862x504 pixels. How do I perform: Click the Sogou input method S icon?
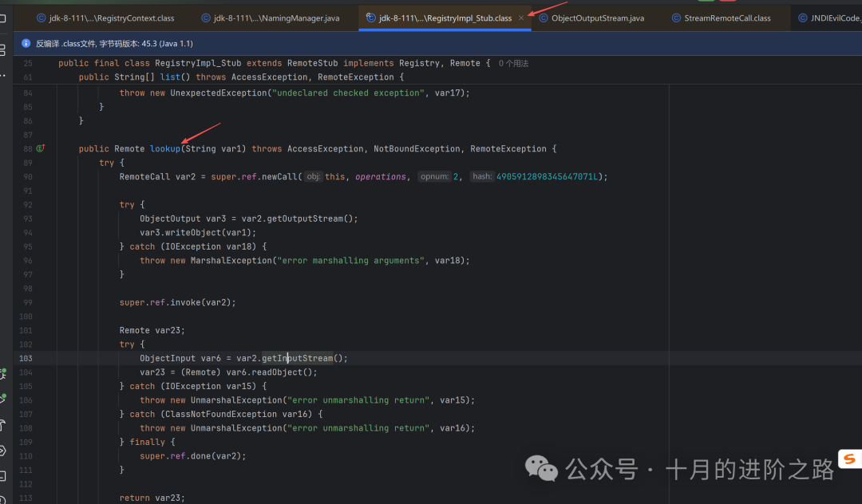click(x=849, y=459)
